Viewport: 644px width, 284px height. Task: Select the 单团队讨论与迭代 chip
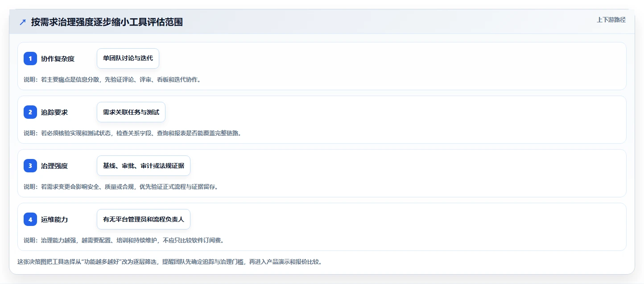pos(128,58)
